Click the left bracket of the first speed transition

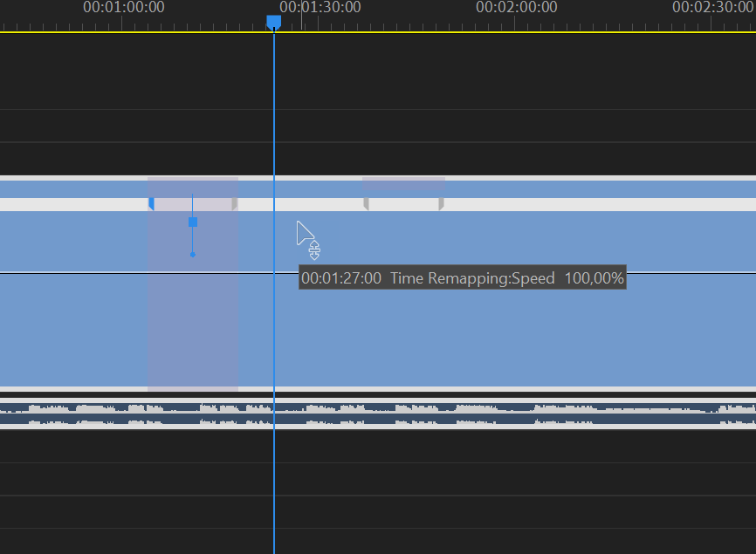point(153,203)
